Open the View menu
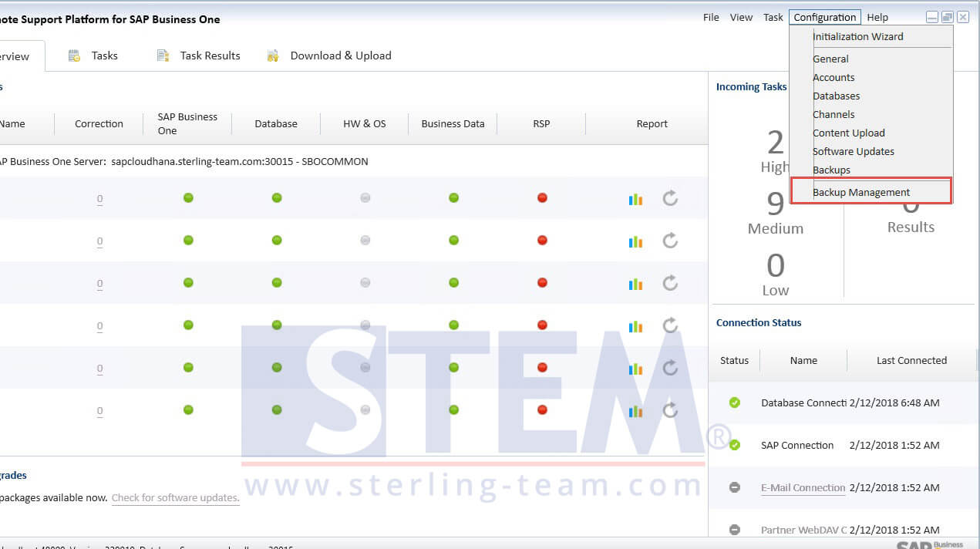The height and width of the screenshot is (549, 980). 741,17
